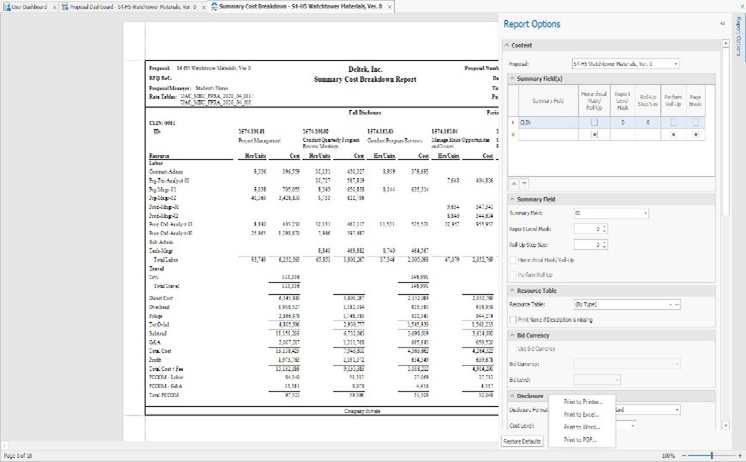The height and width of the screenshot is (462, 746).
Task: Zoom in with the plus button
Action: 740,456
